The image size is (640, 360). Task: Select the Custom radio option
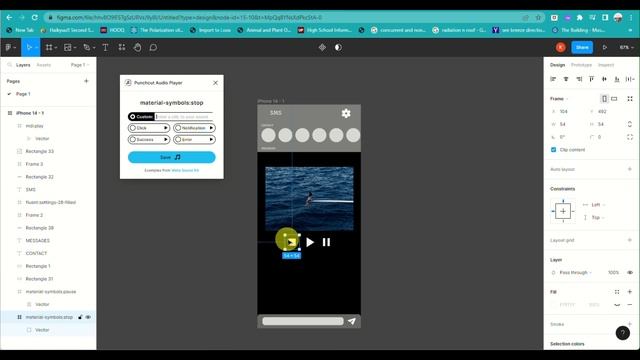(x=133, y=117)
